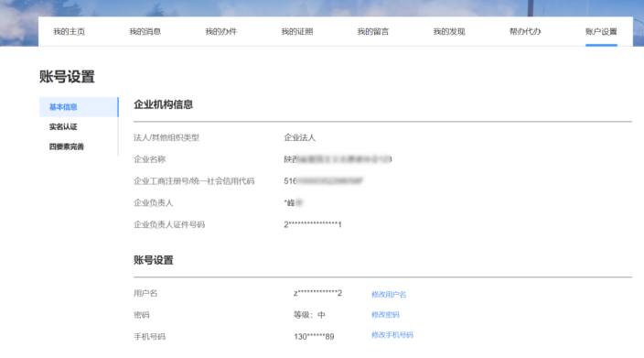This screenshot has width=644, height=358.
Task: Click the 修改用户名 link
Action: (x=389, y=294)
